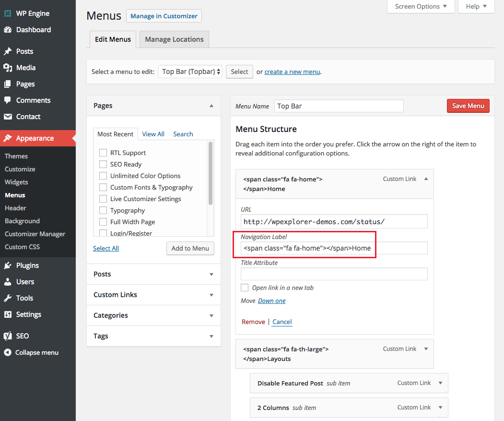This screenshot has height=421, width=504.
Task: Switch to Manage Locations tab
Action: pos(174,39)
